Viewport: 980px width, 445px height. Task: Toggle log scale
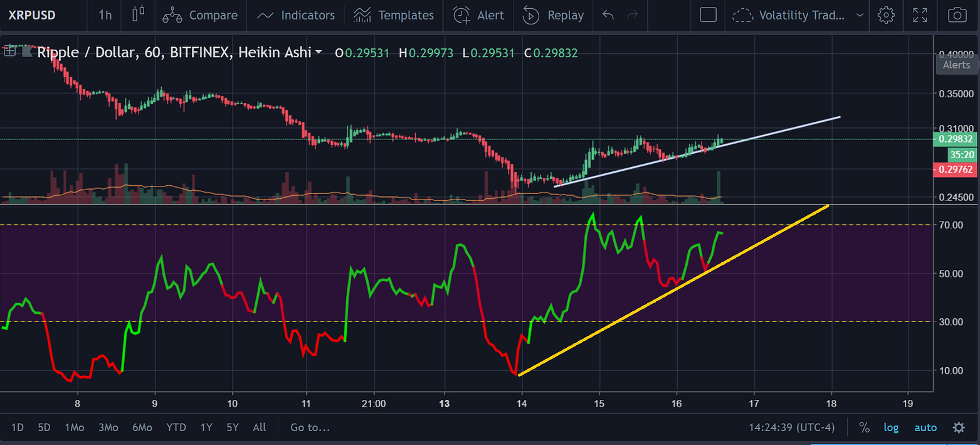pos(891,427)
